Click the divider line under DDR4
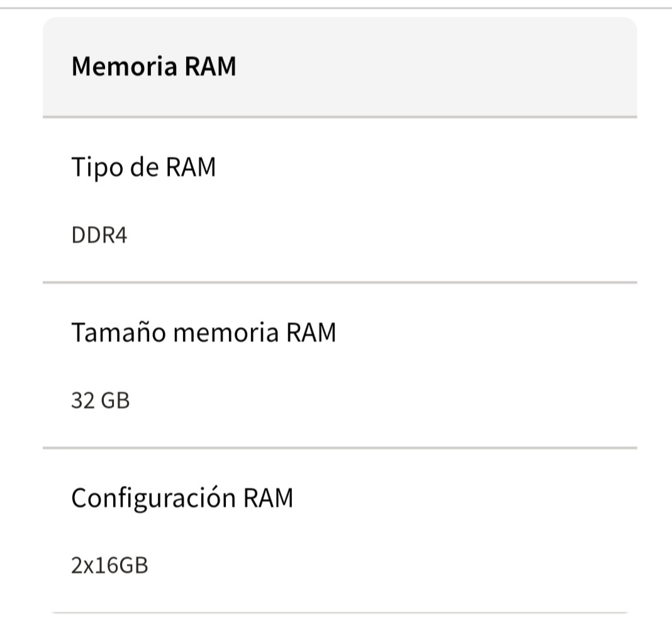 (x=340, y=283)
